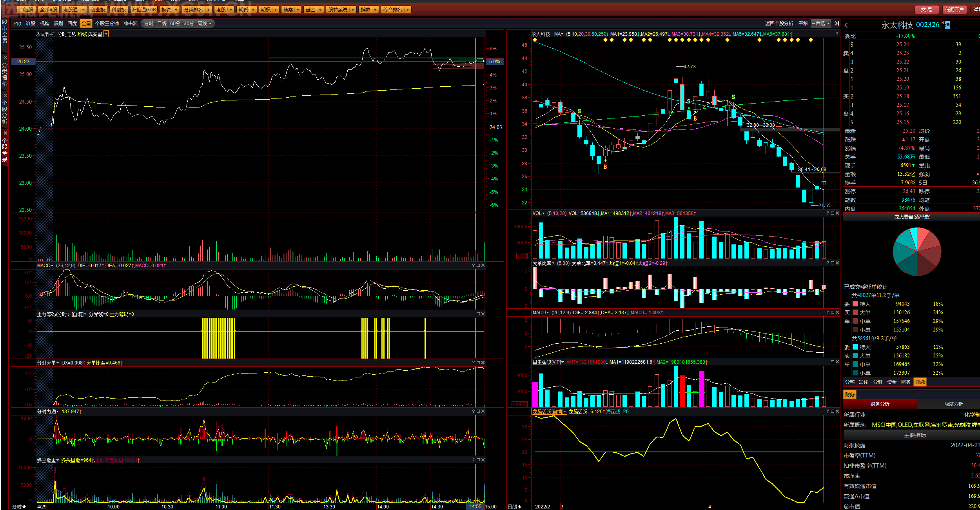This screenshot has width=980, height=510.
Task: Close the 分类报价 sidebar tab
Action: click(5, 57)
